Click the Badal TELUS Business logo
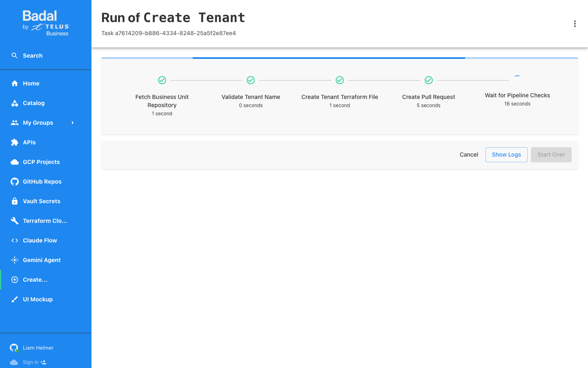The height and width of the screenshot is (368, 588). (46, 23)
